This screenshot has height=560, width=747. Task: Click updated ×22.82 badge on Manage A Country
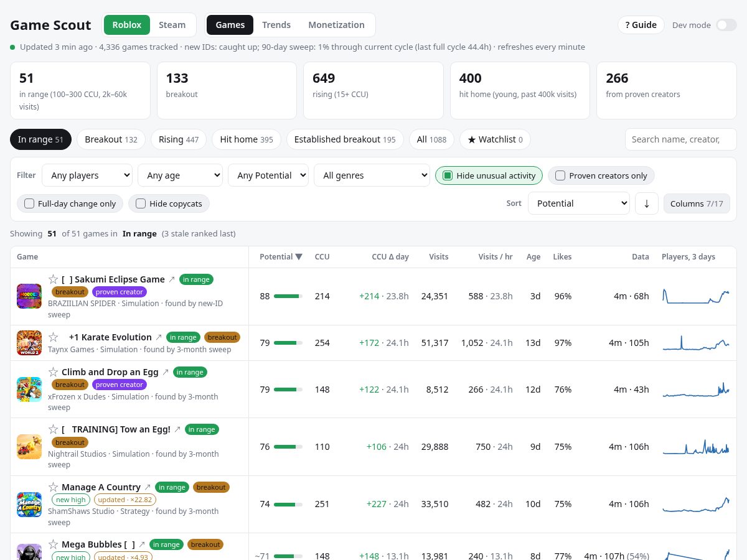coord(125,500)
